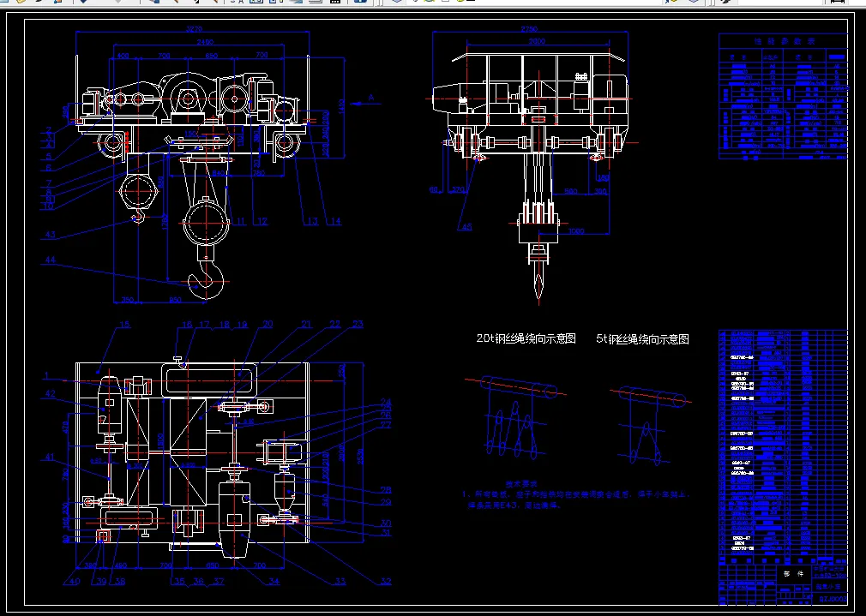The height and width of the screenshot is (616, 866).
Task: Select the 2600 dimension above side view
Action: pyautogui.click(x=537, y=41)
